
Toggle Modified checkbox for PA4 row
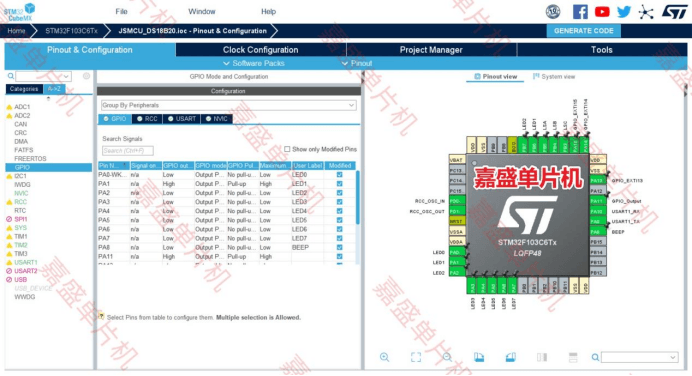pyautogui.click(x=339, y=211)
